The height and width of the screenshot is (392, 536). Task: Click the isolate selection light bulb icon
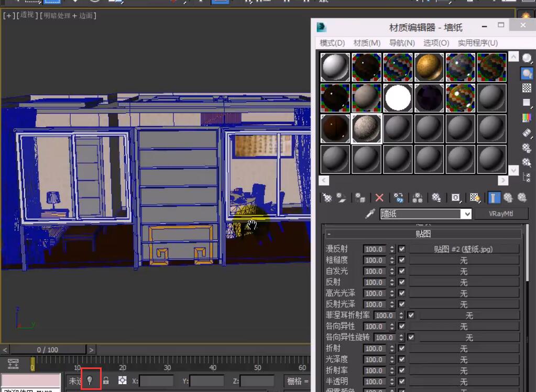(x=90, y=380)
